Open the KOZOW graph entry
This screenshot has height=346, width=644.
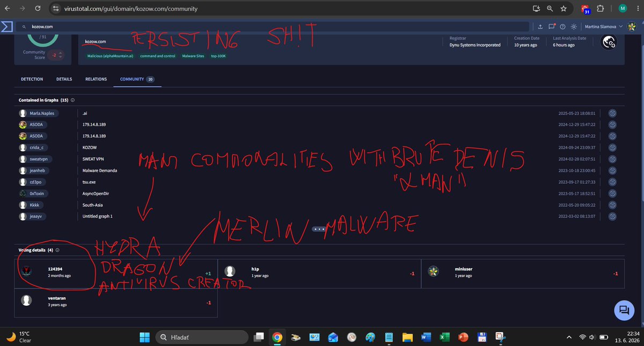pos(89,148)
